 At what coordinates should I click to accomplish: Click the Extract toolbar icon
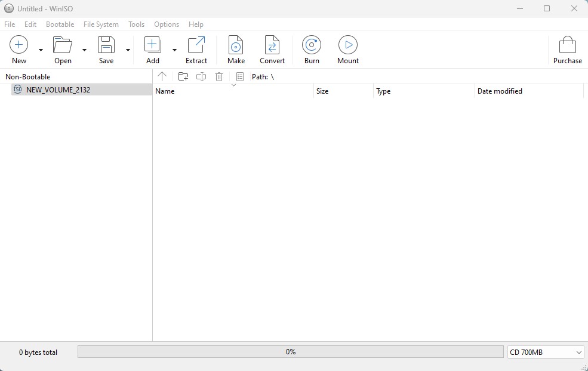click(196, 45)
